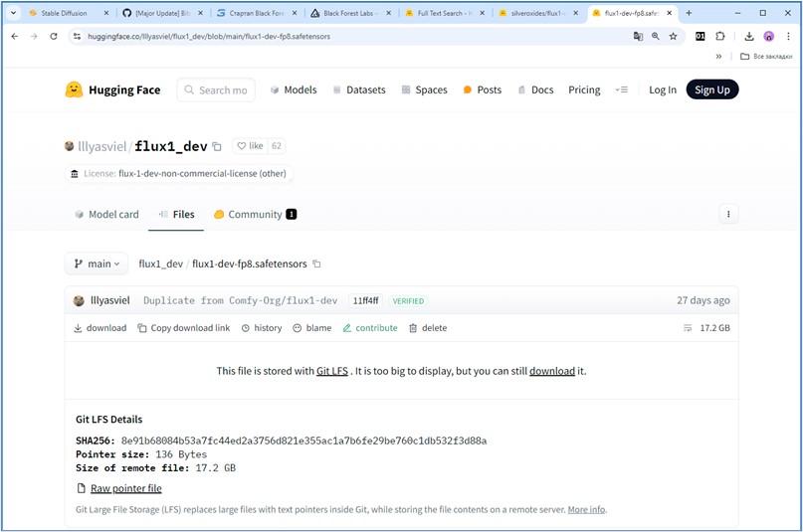Image resolution: width=803 pixels, height=532 pixels.
Task: Open the Raw pointer file link
Action: coord(125,488)
